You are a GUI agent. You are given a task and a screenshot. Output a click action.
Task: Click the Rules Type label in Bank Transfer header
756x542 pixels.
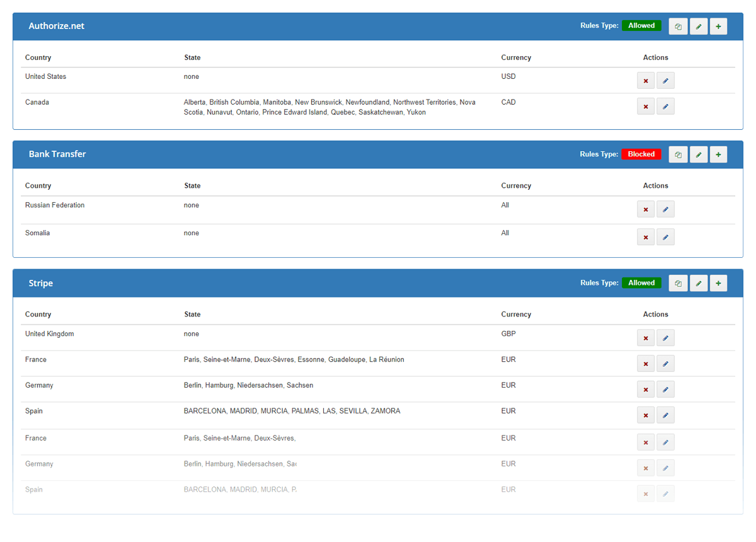pos(599,154)
